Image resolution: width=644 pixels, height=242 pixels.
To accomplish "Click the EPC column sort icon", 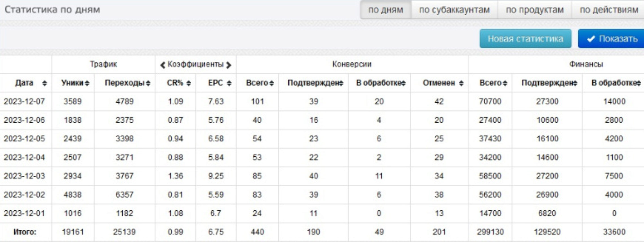I will click(229, 83).
